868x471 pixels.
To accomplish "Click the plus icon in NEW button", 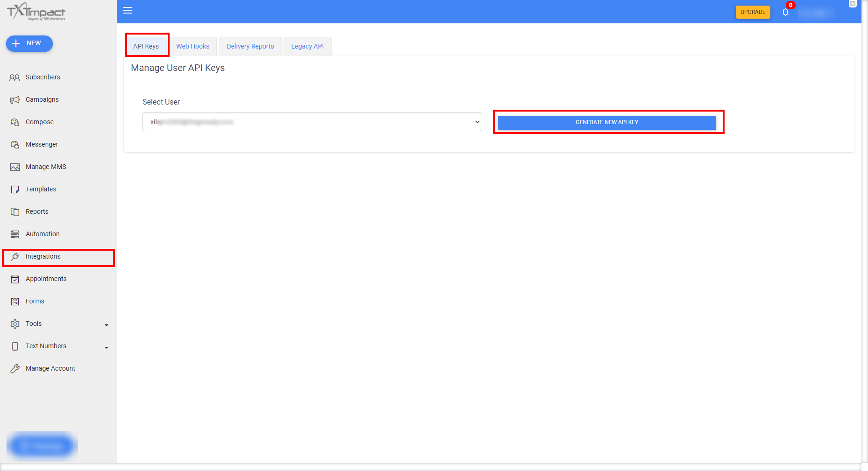I will (16, 43).
